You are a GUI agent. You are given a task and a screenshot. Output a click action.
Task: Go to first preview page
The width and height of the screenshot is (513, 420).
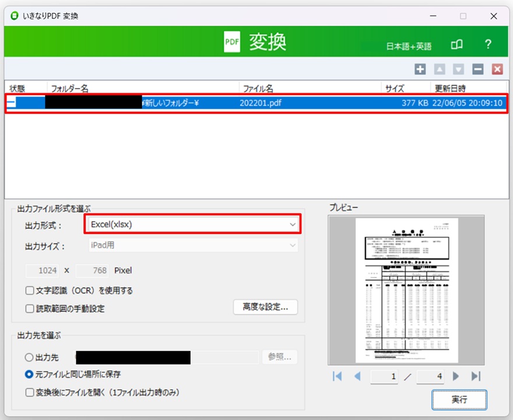337,376
